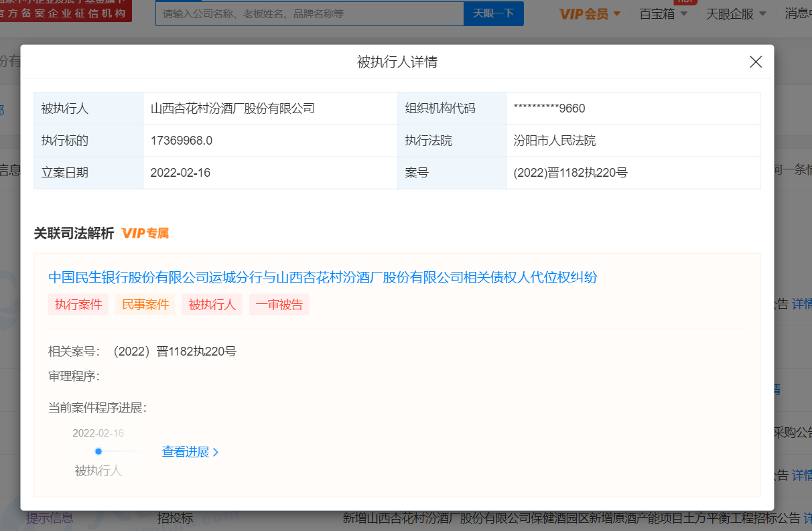The width and height of the screenshot is (812, 531).
Task: Open the 查看进展 link
Action: (190, 452)
